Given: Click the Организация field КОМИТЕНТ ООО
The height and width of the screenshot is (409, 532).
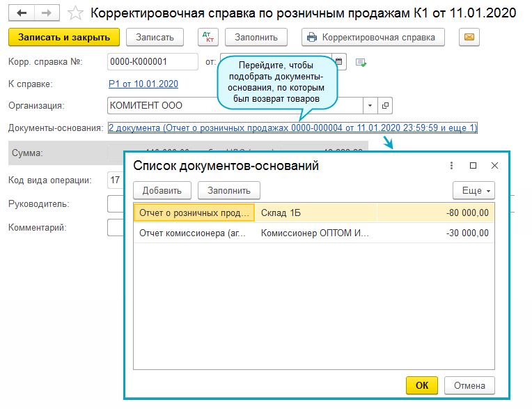Looking at the screenshot, I should (x=235, y=105).
